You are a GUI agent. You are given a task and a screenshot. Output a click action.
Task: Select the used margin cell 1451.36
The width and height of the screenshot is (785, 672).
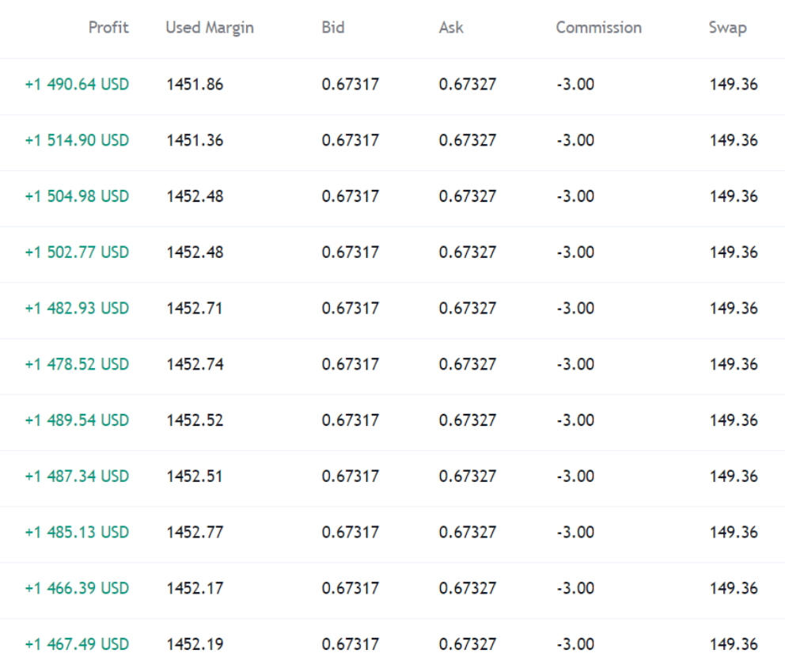coord(195,140)
